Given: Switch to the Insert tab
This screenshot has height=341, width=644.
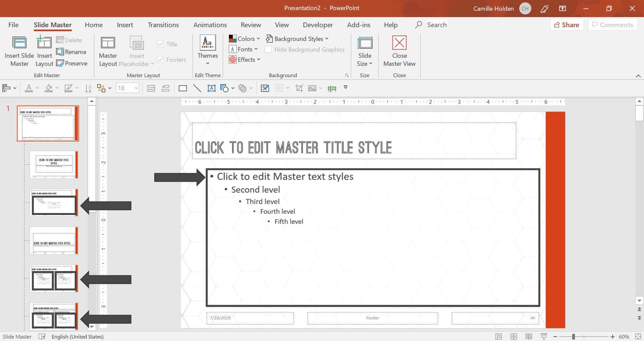Looking at the screenshot, I should pos(125,25).
